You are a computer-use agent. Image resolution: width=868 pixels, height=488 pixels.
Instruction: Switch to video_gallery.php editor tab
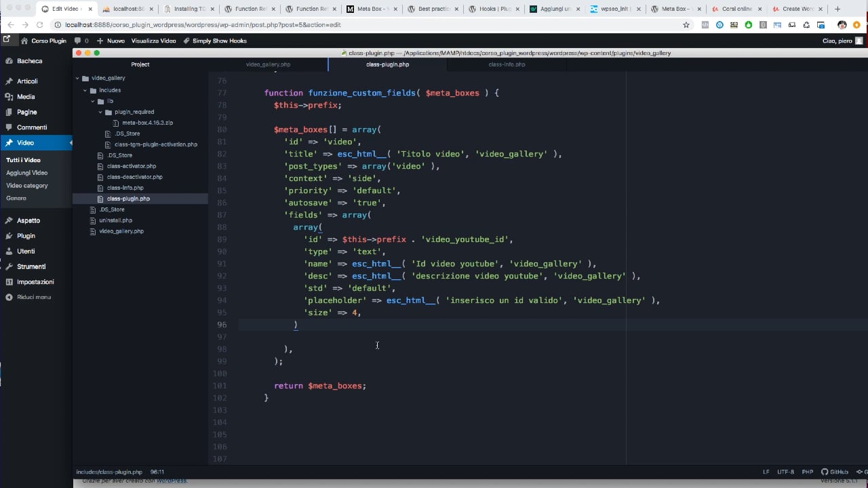click(268, 64)
